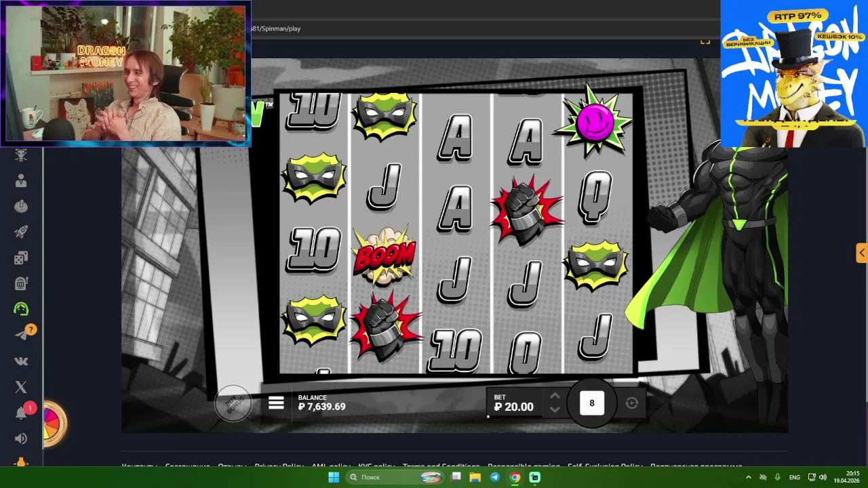Viewport: 868px width, 488px height.
Task: Open the X social link icon
Action: tap(21, 387)
